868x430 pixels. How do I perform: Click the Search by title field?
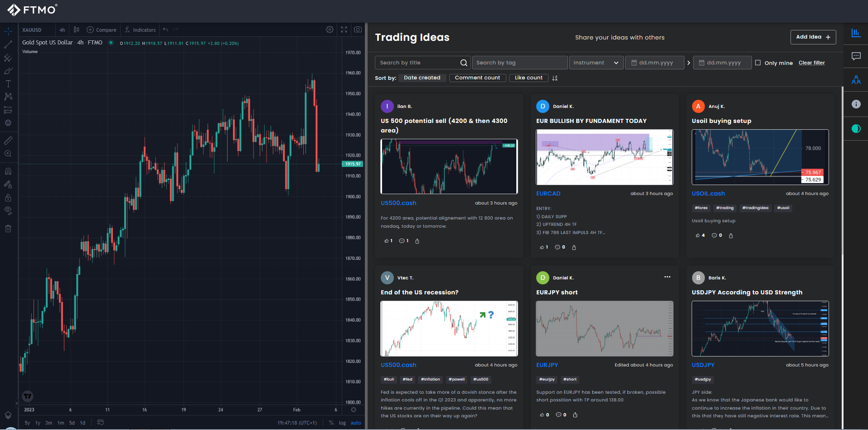pos(418,63)
